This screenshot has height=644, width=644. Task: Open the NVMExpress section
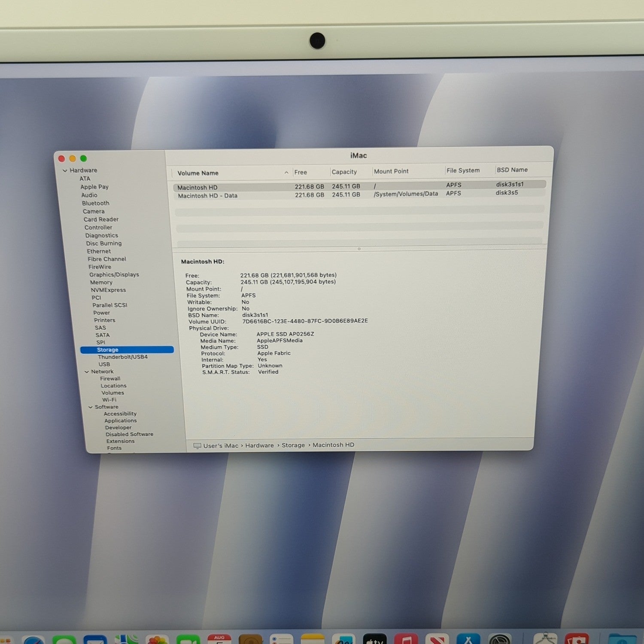[x=109, y=290]
